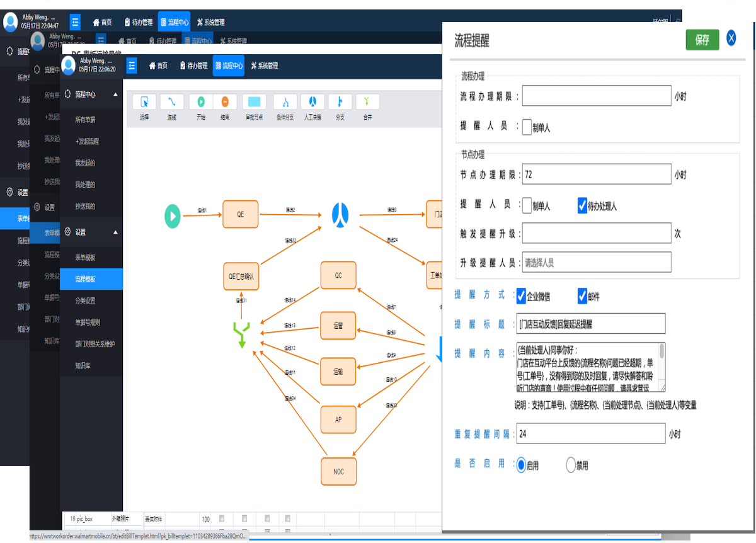Click the 提醒内容 text area scrollbar
Viewport: 756px width, 543px height.
pos(661,367)
